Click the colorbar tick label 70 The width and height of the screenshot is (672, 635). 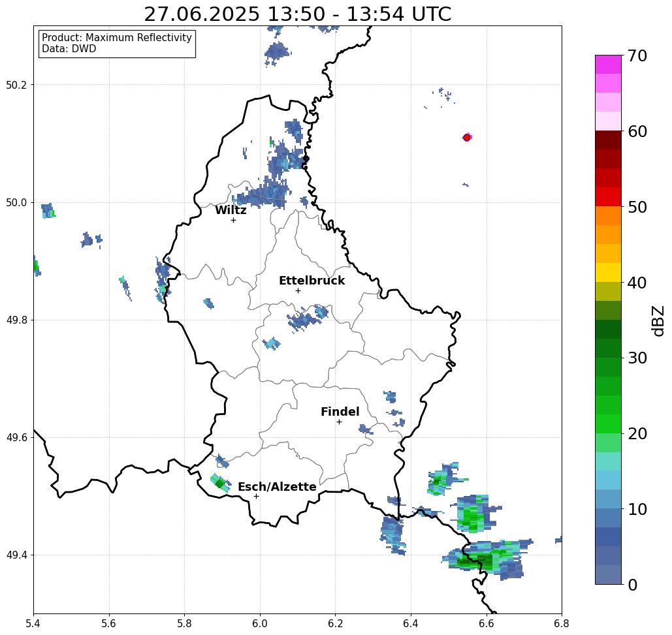[x=637, y=55]
